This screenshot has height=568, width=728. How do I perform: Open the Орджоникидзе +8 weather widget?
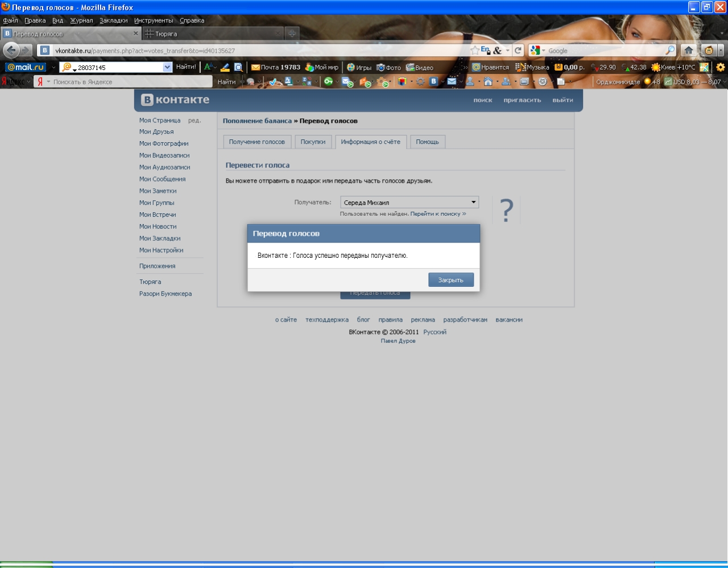(628, 82)
